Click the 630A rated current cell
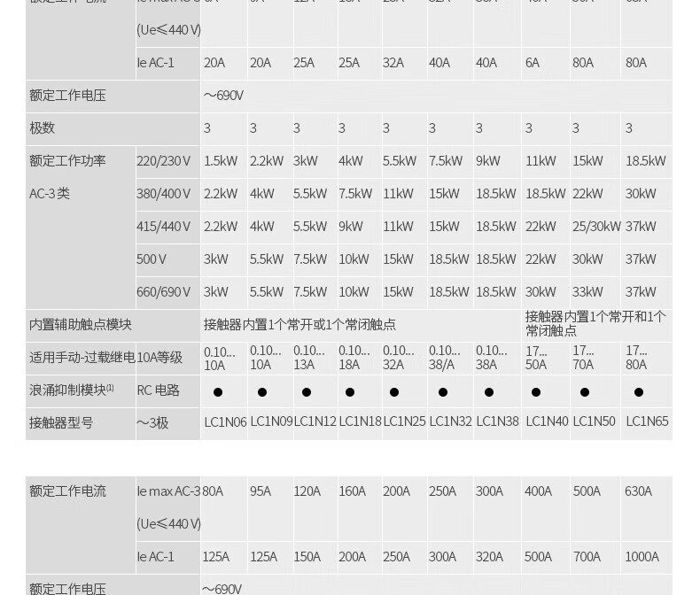Image resolution: width=700 pixels, height=595 pixels. click(x=638, y=491)
